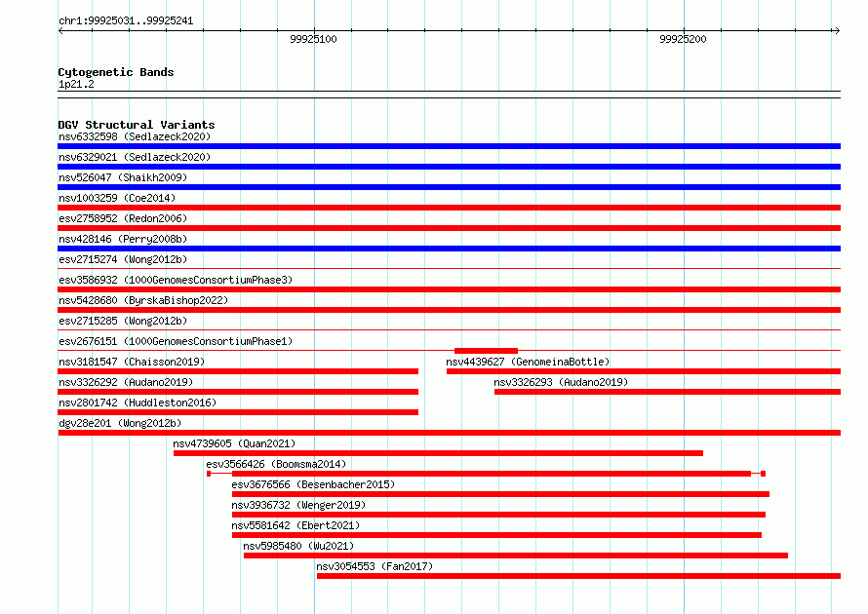Screen dimensions: 868x614
Task: Open variant esv2758952 (Redon2006)
Action: coord(123,218)
